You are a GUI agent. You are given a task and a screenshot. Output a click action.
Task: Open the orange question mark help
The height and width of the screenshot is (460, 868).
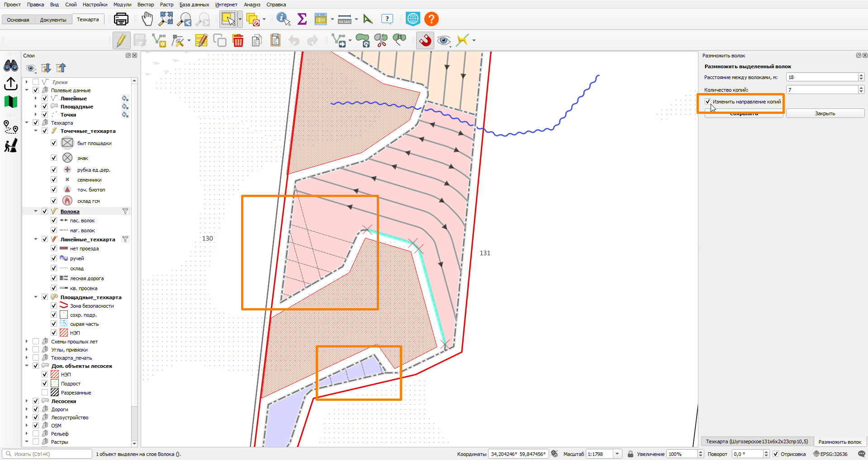pos(432,19)
